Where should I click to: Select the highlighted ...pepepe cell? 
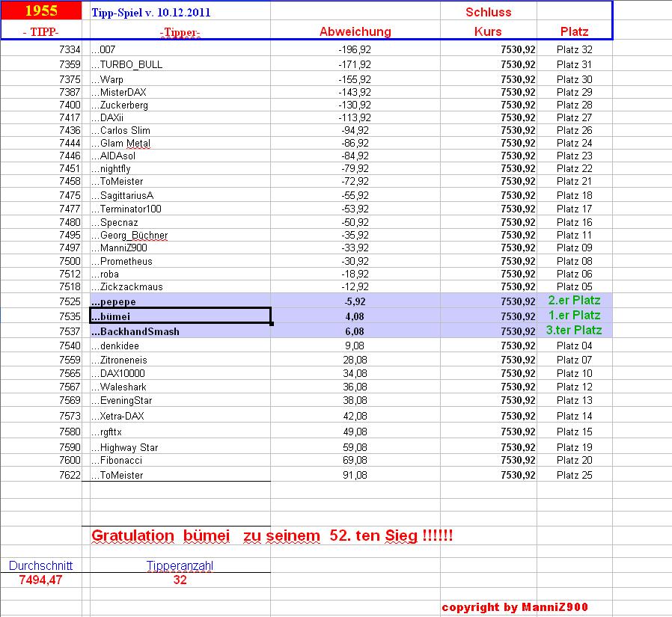(180, 301)
